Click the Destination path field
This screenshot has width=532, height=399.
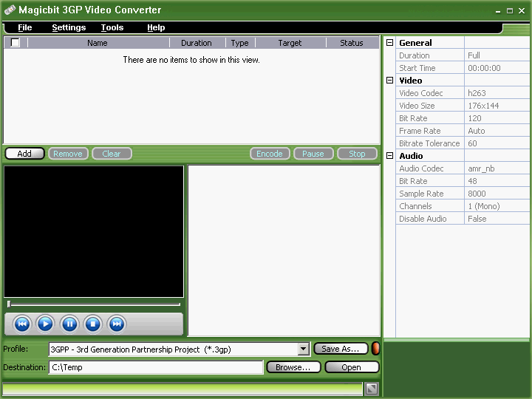(156, 367)
